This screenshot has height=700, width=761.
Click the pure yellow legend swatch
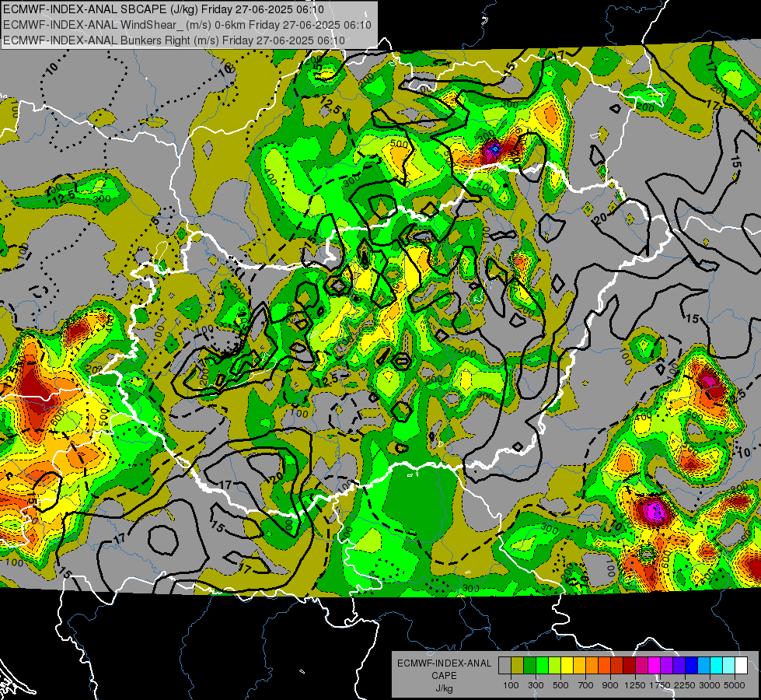[567, 665]
